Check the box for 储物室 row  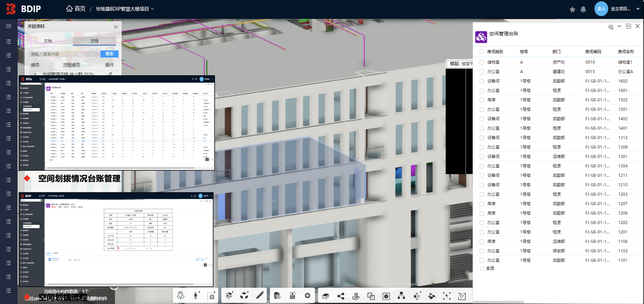pos(482,62)
